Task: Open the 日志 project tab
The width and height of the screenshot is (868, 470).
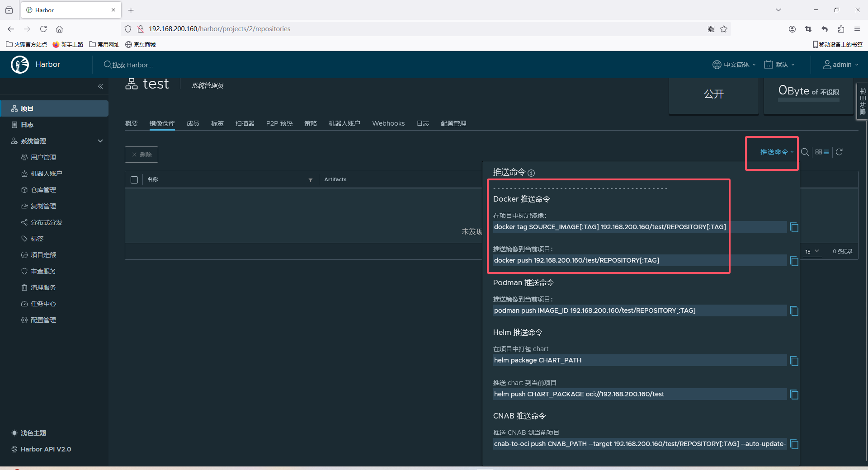Action: pos(423,123)
